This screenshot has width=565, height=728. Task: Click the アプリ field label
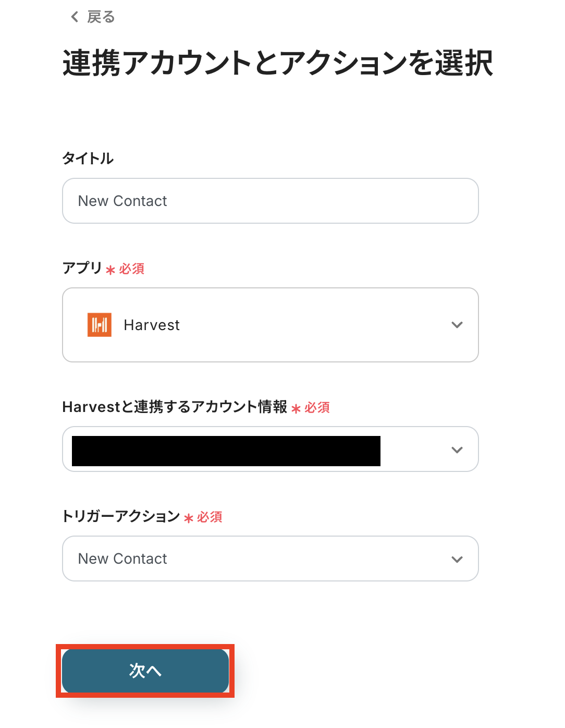pyautogui.click(x=82, y=268)
